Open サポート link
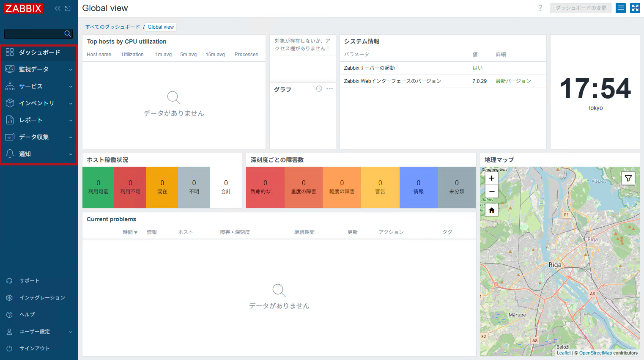The image size is (644, 360). [x=29, y=281]
